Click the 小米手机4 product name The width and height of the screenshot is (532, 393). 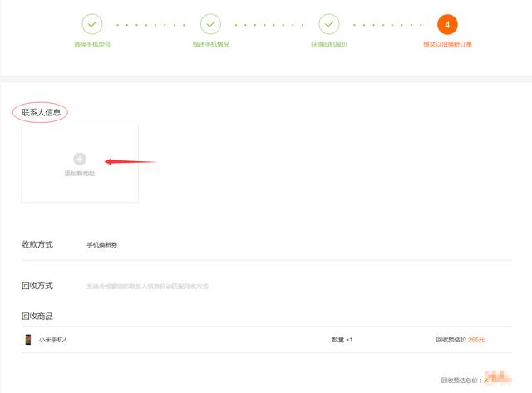tap(52, 340)
